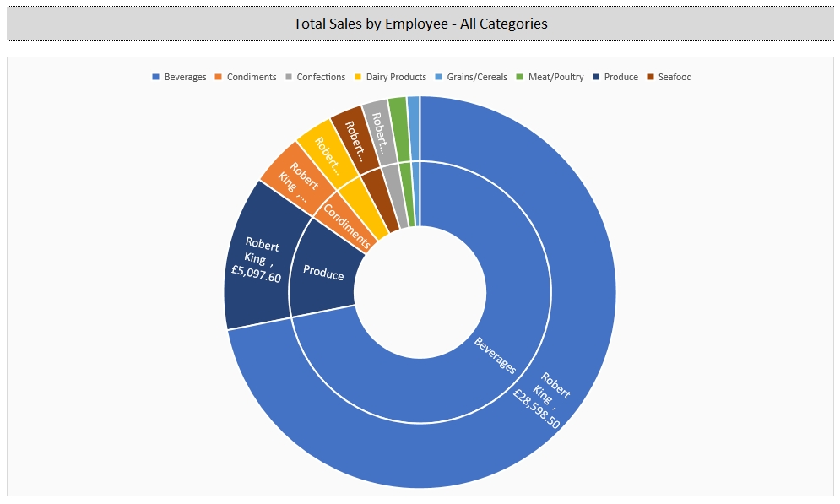
Task: Select the inner Produce ring segment
Action: pos(323,274)
